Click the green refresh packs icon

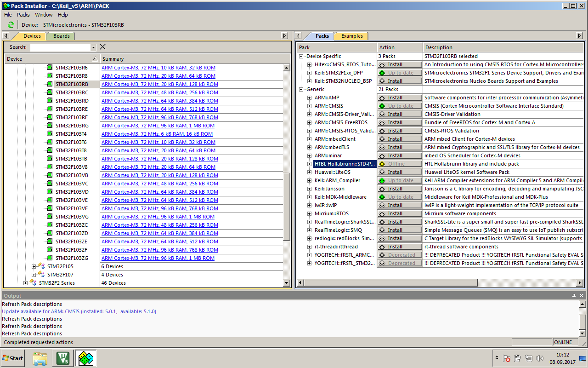[x=11, y=25]
